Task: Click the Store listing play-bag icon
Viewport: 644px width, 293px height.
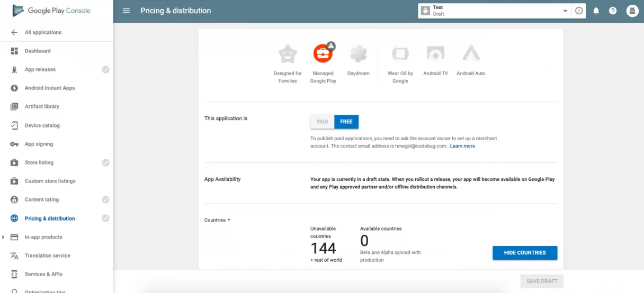Action: click(x=14, y=162)
